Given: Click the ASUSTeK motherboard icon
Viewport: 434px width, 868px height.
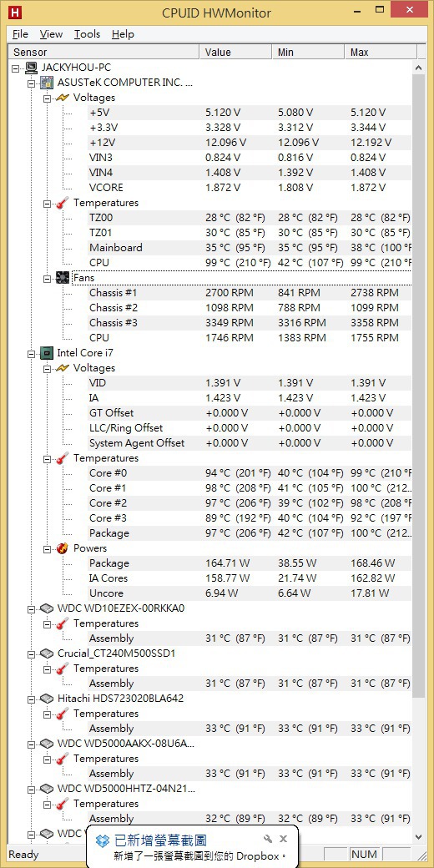Looking at the screenshot, I should [x=48, y=83].
